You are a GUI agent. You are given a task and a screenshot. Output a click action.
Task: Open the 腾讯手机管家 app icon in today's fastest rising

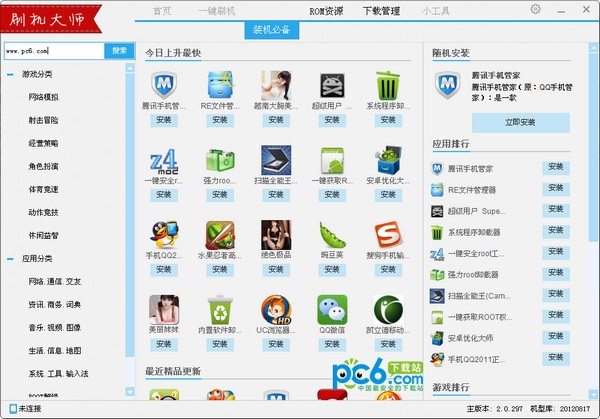[x=164, y=85]
